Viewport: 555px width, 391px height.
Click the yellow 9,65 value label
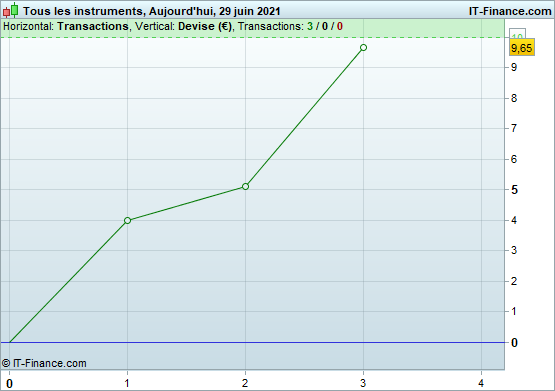522,48
